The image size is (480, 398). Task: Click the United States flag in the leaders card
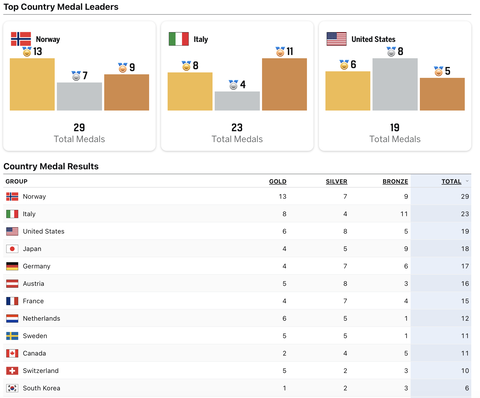337,39
